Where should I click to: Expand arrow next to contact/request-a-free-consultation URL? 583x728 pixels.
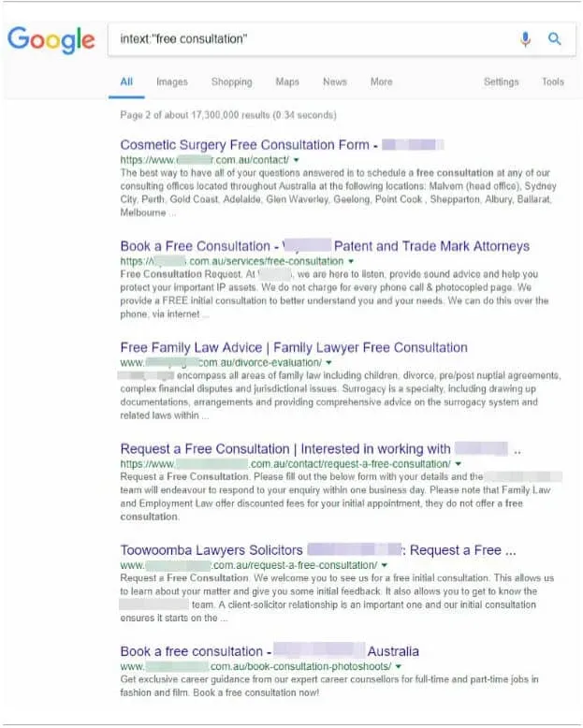(x=459, y=464)
